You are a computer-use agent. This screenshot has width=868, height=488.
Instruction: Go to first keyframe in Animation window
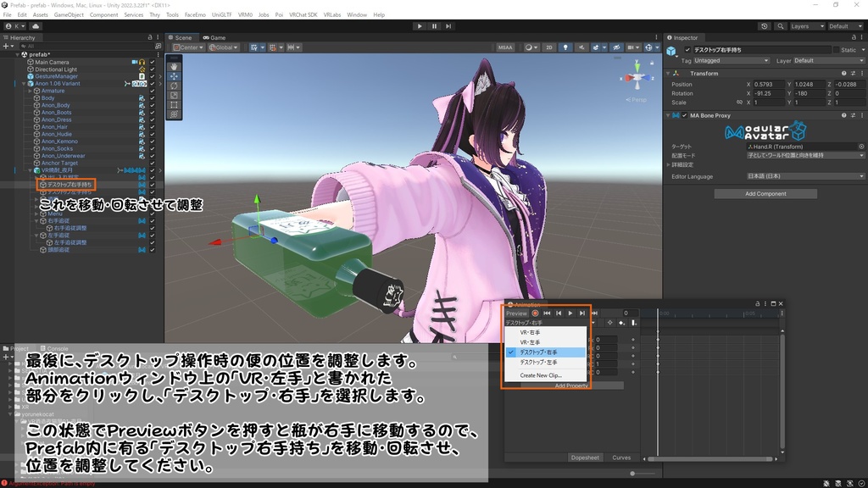(547, 313)
